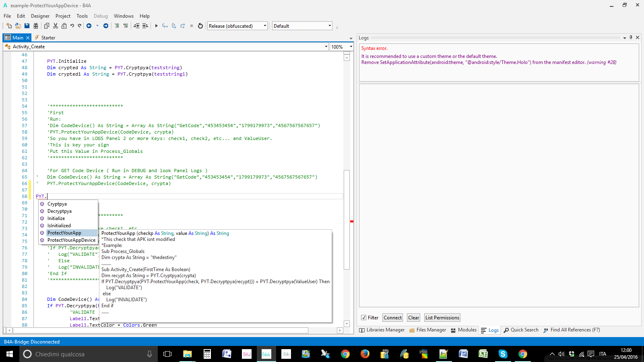Click the Clear button in Logs

click(x=414, y=318)
